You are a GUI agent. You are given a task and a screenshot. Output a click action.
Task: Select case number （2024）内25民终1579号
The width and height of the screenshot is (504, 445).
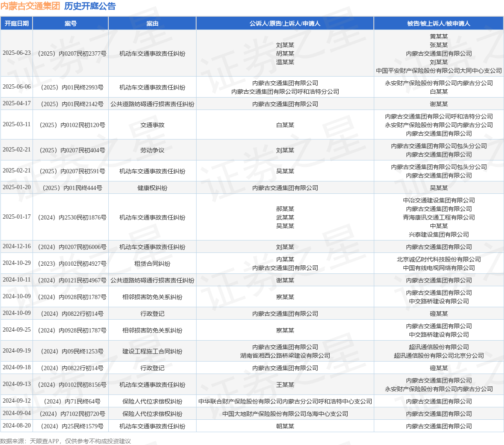71,426
